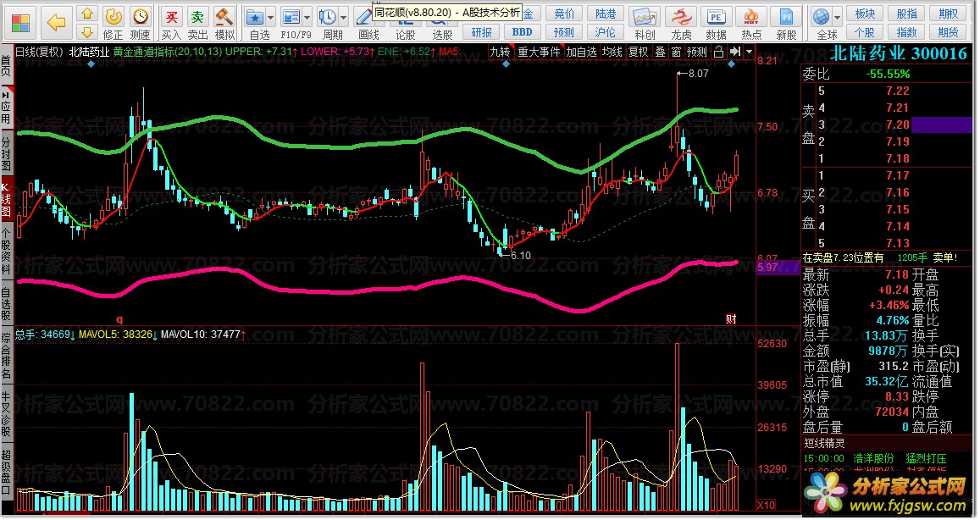Expand the F10/F9 dropdown arrow

pos(307,18)
